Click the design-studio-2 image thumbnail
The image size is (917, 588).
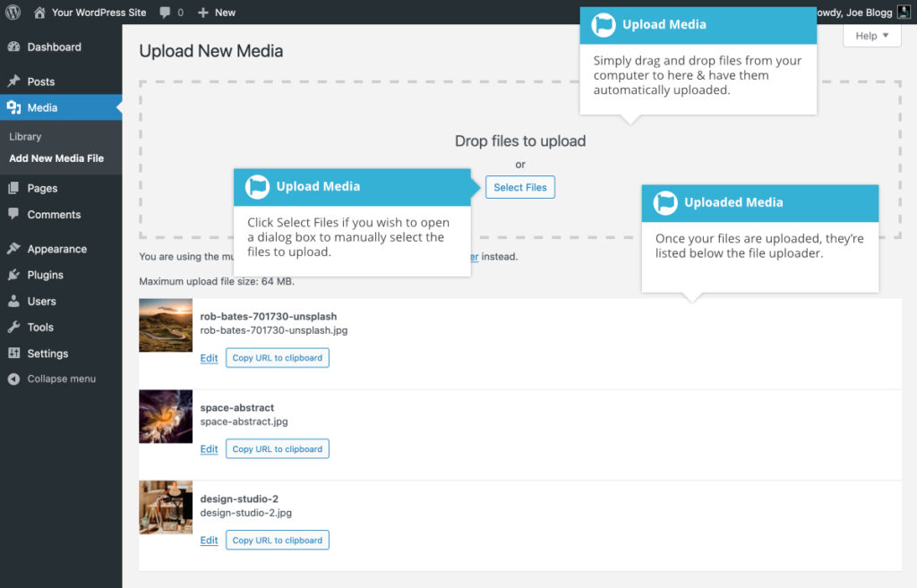pyautogui.click(x=166, y=507)
